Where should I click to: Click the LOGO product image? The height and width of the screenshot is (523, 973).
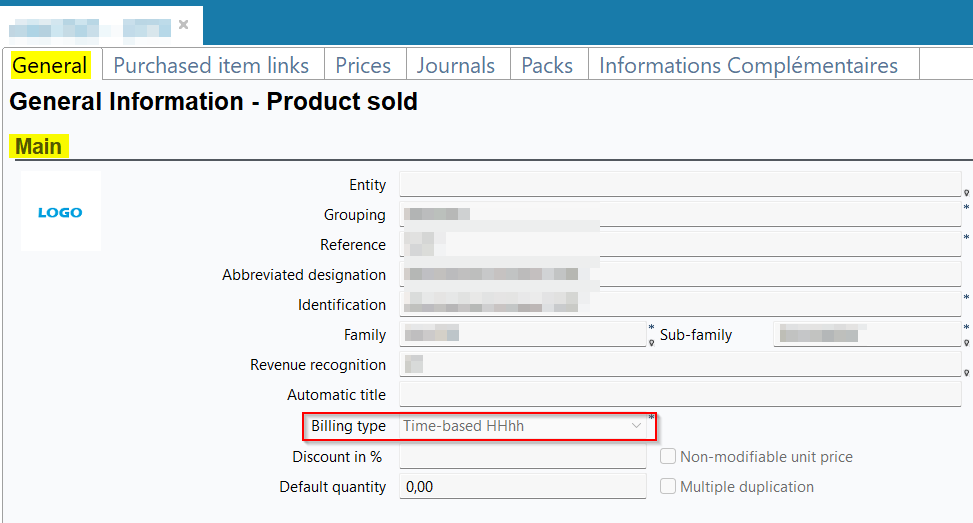[x=60, y=212]
